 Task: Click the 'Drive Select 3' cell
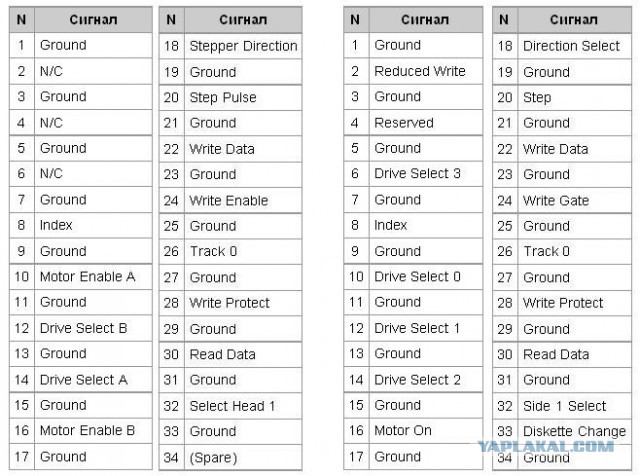pos(418,174)
